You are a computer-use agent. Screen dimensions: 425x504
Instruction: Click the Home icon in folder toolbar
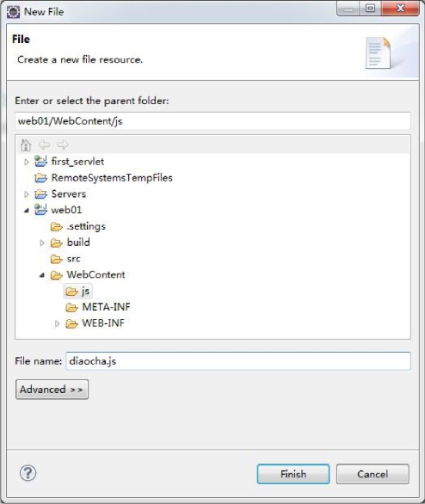point(26,145)
